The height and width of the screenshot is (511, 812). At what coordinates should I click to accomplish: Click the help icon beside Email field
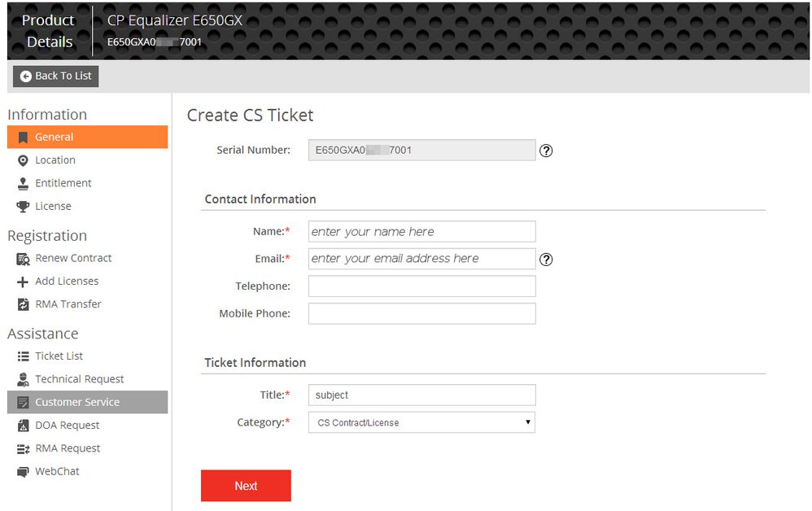point(547,260)
